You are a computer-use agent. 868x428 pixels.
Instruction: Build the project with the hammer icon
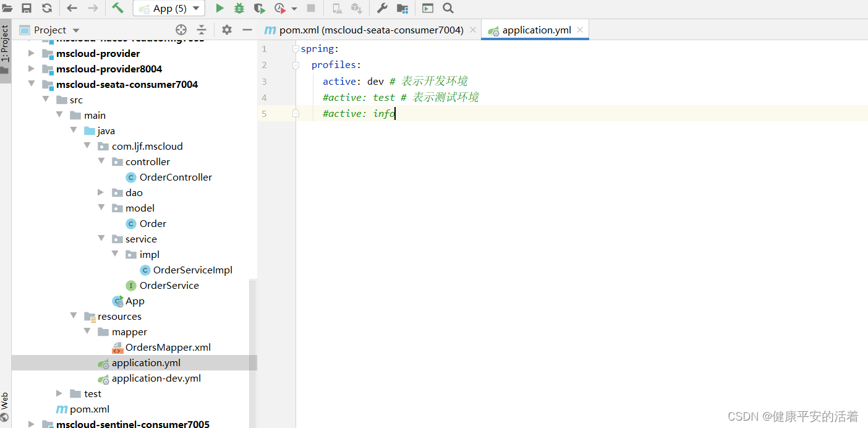[117, 8]
